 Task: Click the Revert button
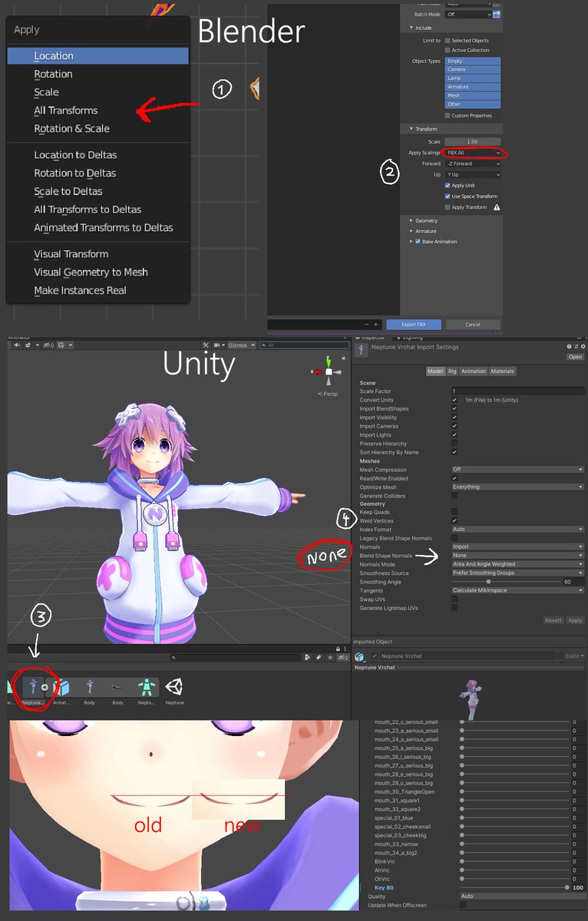coord(553,620)
